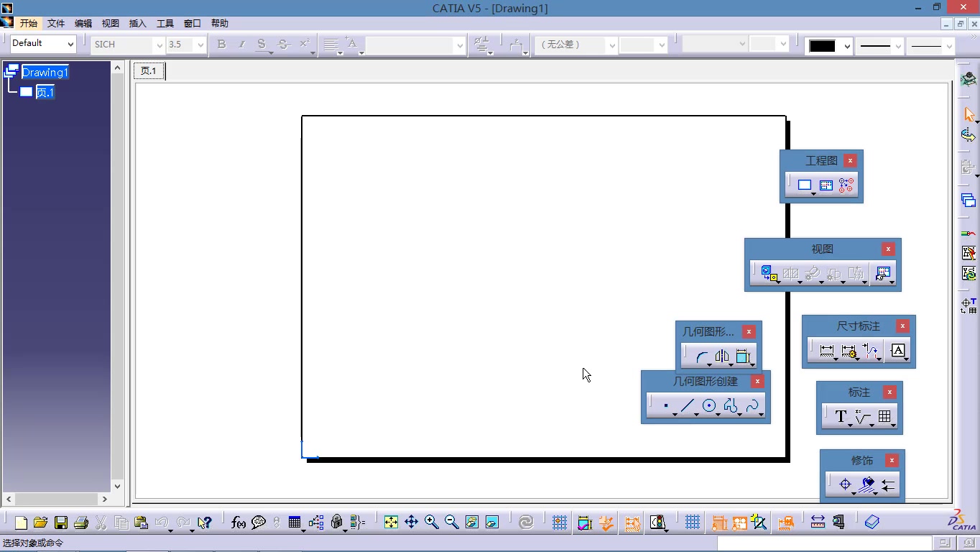Click the Text tool in 标注 toolbar

pyautogui.click(x=841, y=417)
